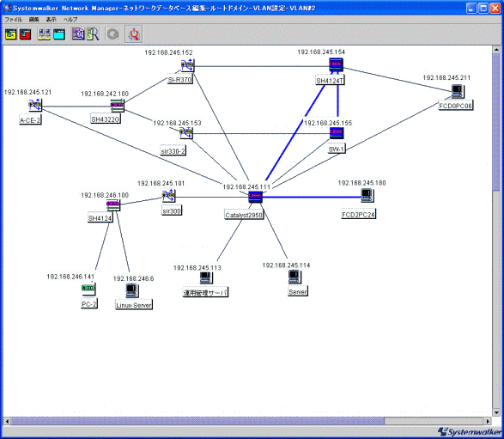Click the horizontal scrollbar right arrow
Screen dimensions: 504x439
point(488,421)
